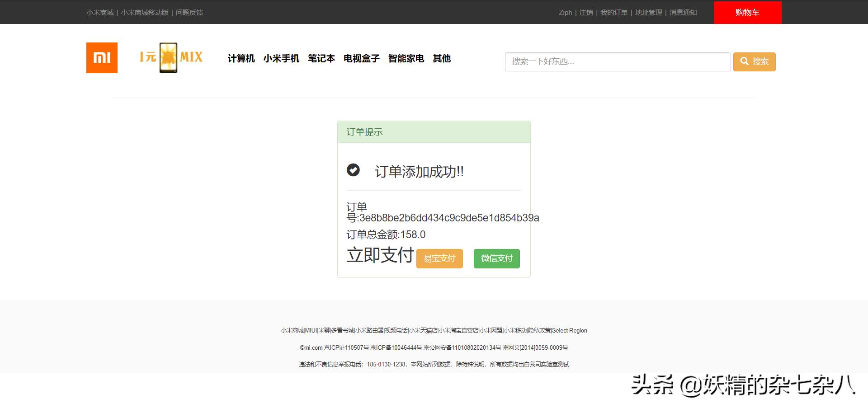Screen dimensions: 868x408
Task: Open the 其他 category
Action: click(x=441, y=59)
